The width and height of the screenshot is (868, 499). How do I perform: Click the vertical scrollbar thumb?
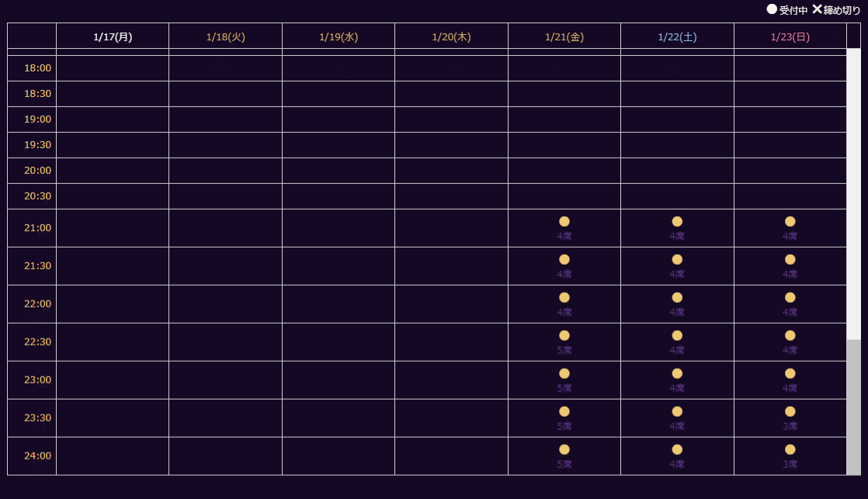[x=853, y=407]
